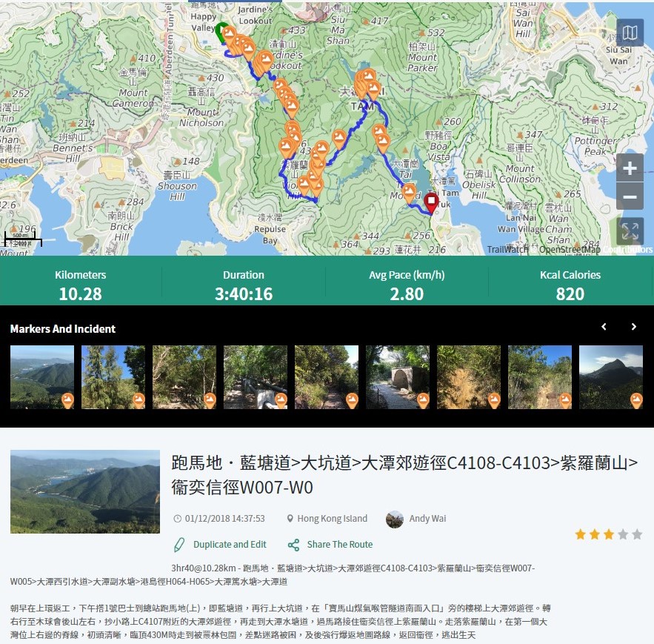Open last marker photo of peak

[x=611, y=376]
